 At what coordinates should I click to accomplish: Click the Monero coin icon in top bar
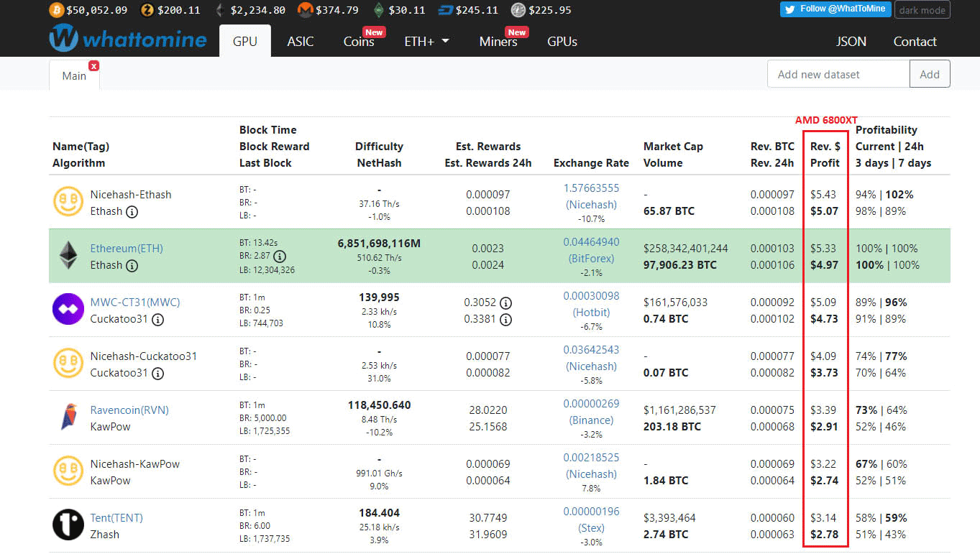click(x=305, y=10)
